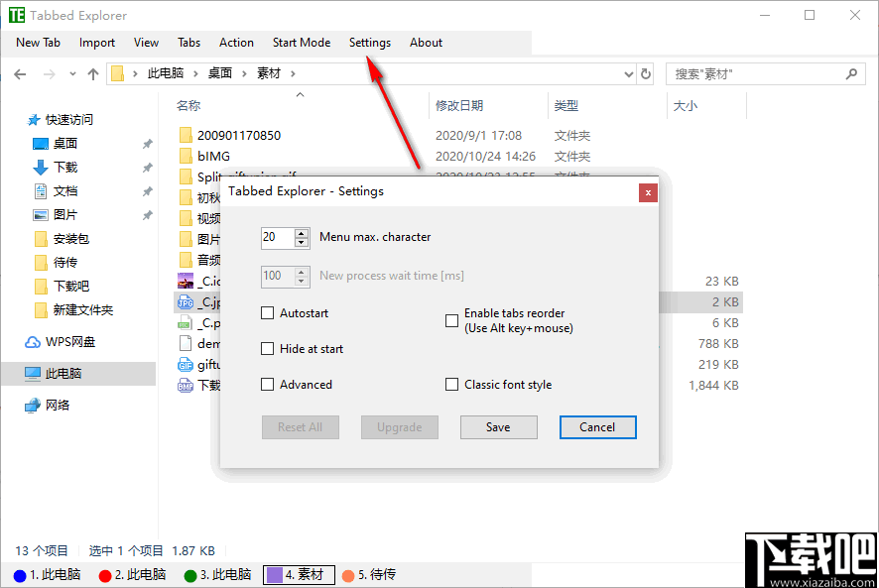This screenshot has height=588, width=879.
Task: Click the Tabbed Explorer logo icon
Action: (17, 15)
